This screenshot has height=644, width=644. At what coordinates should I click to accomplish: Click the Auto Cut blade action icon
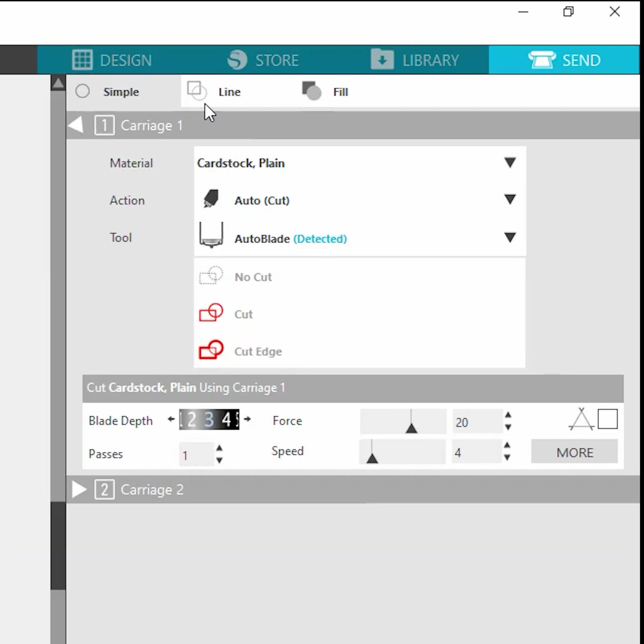211,199
